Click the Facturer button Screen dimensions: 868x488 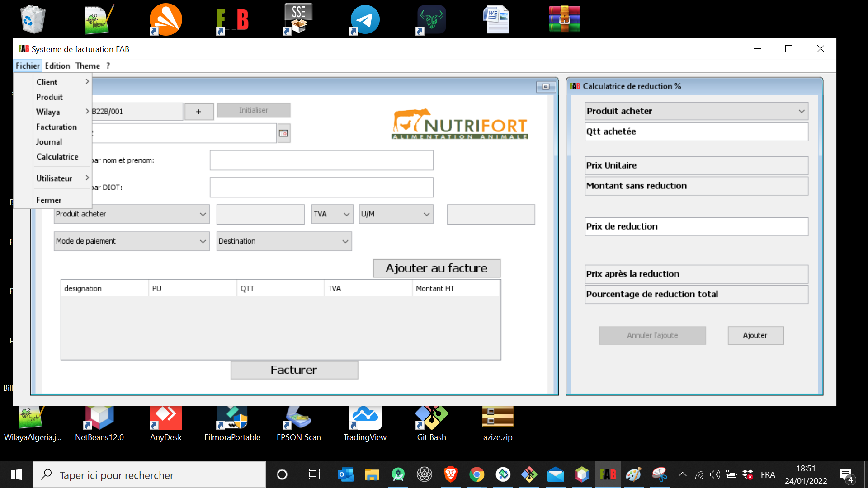[x=294, y=370]
